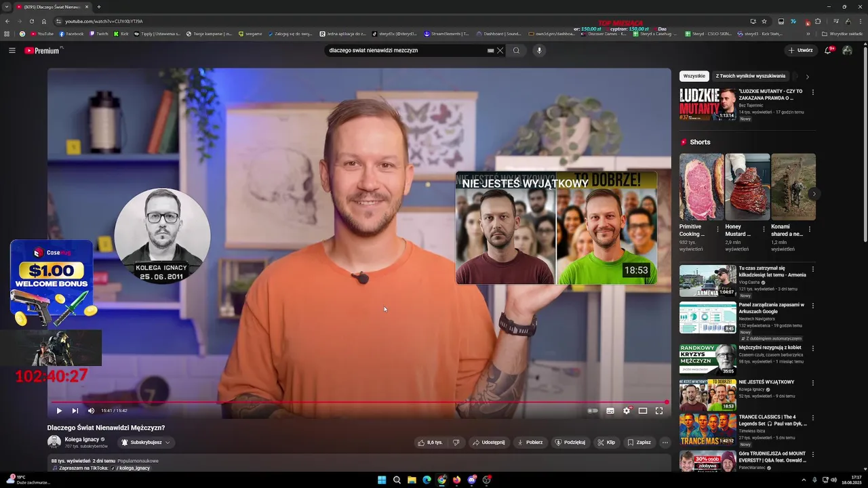The width and height of the screenshot is (868, 488).
Task: Open a new browser tab
Action: 99,7
